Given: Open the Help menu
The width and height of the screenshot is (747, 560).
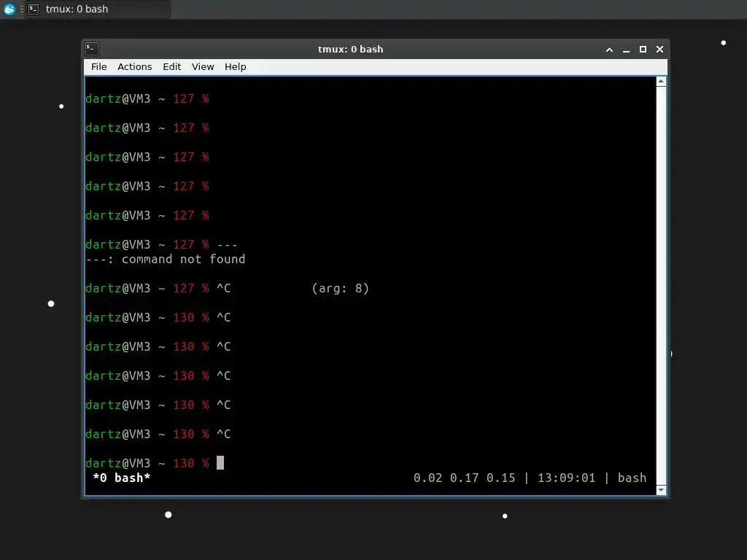Looking at the screenshot, I should (x=236, y=66).
